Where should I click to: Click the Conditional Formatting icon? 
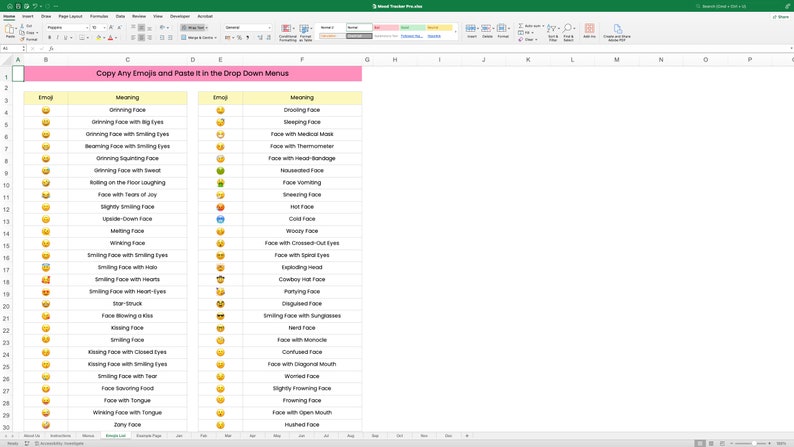[287, 29]
